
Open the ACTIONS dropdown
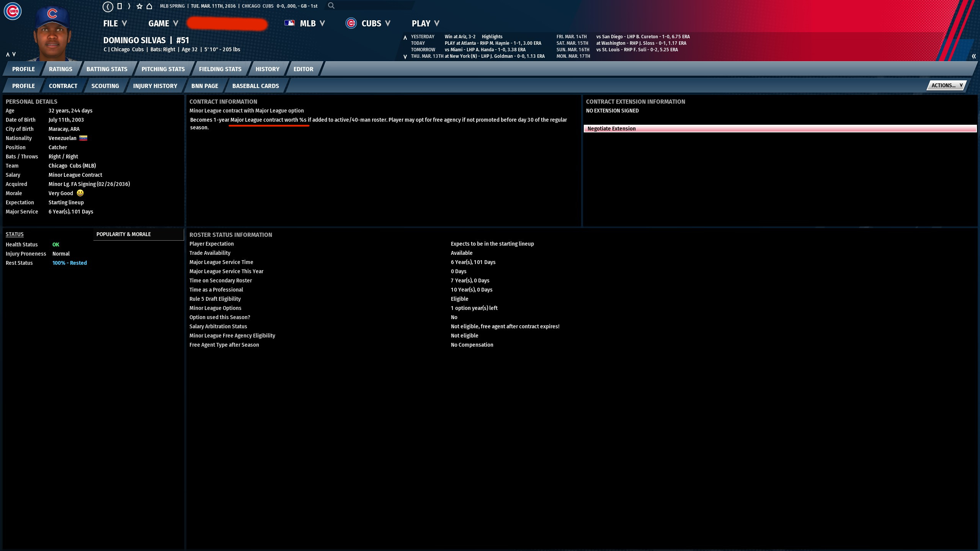946,85
